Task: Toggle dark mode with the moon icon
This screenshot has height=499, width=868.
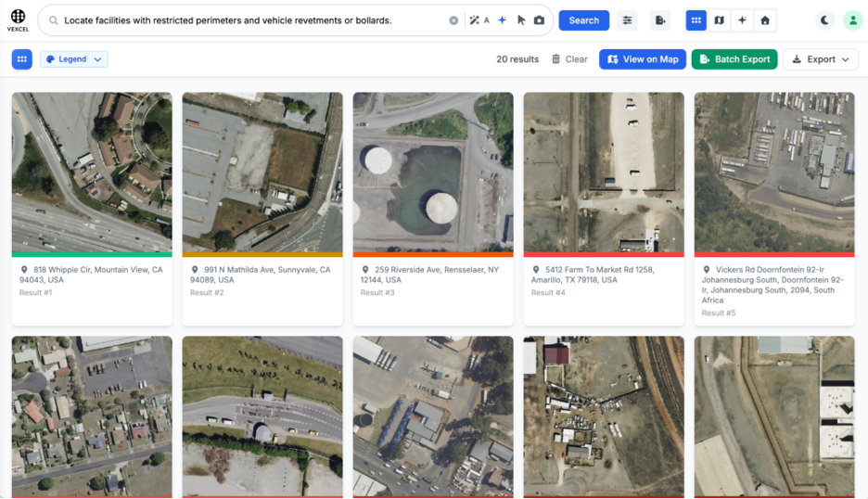Action: (x=824, y=20)
